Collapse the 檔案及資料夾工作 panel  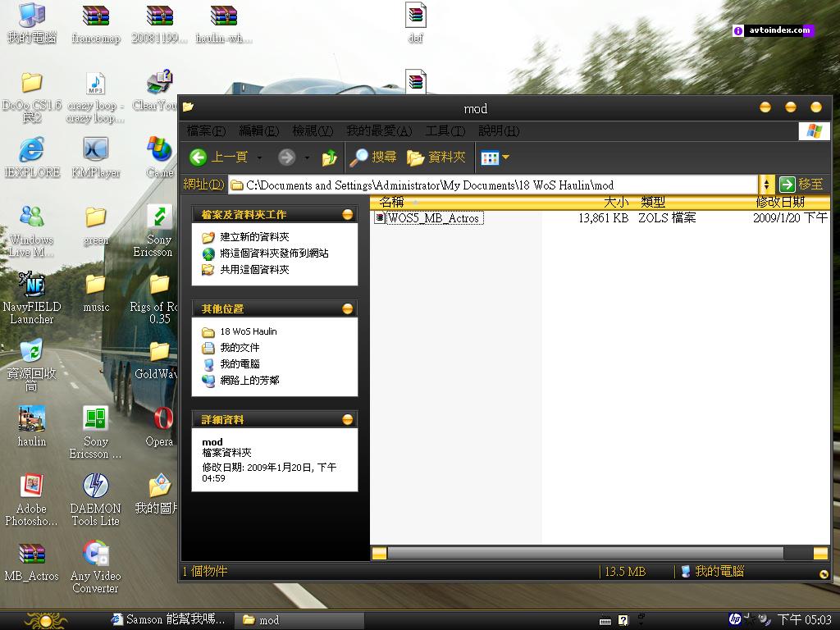pyautogui.click(x=348, y=214)
